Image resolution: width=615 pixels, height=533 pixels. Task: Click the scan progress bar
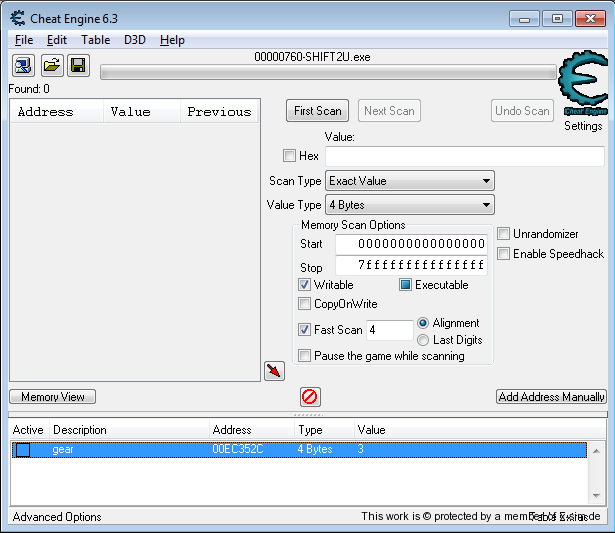tap(328, 72)
